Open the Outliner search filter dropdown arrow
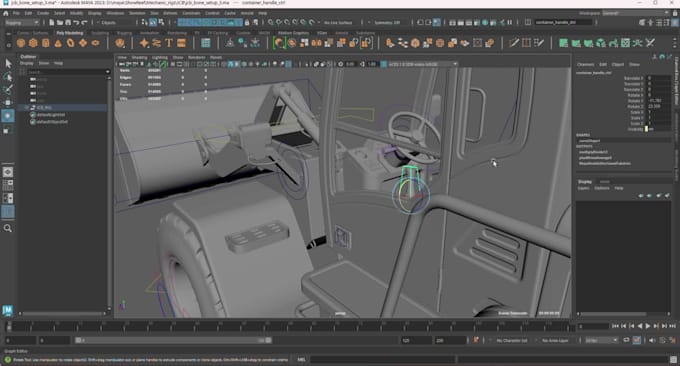This screenshot has width=680, height=366. click(108, 72)
